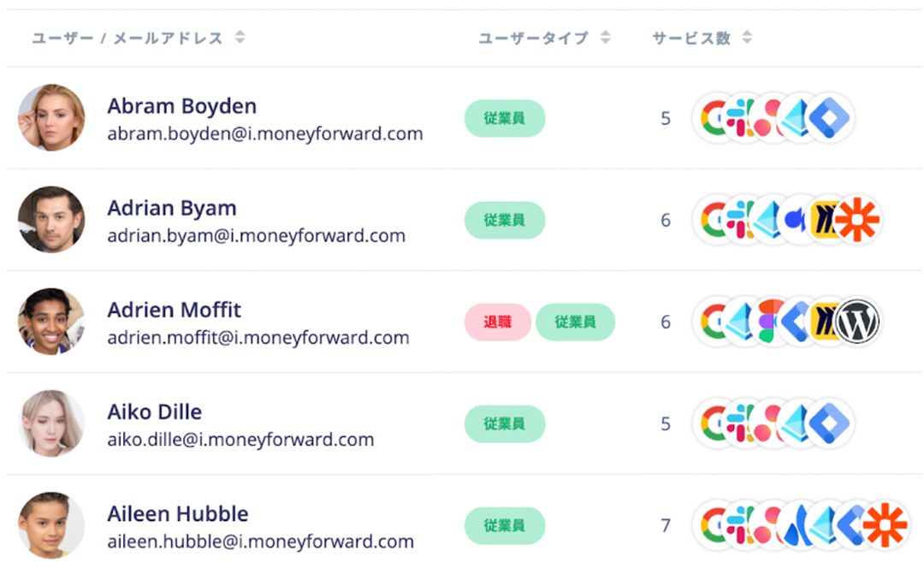Click the Figma icon in Adrien Moffit's row
This screenshot has width=924, height=574.
[768, 322]
